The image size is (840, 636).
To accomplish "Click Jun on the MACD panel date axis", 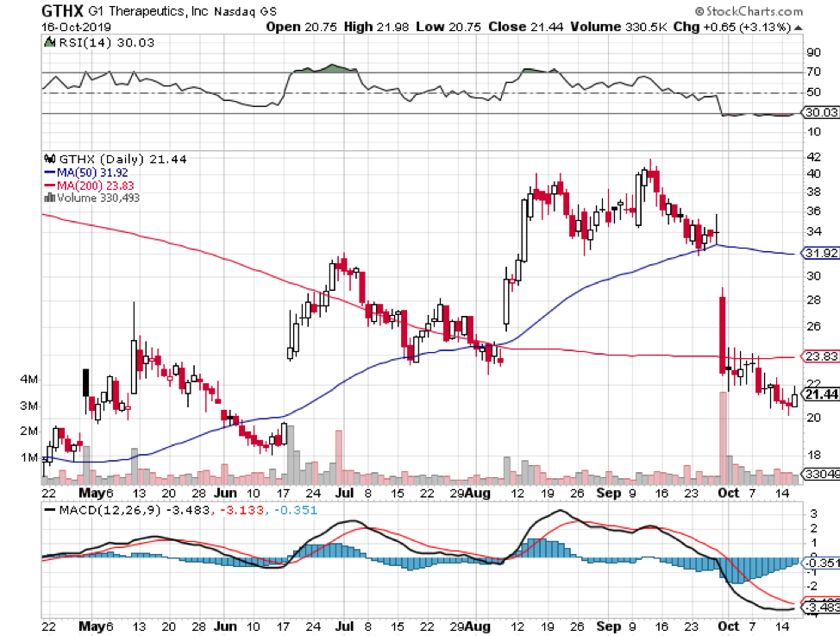I will (225, 627).
